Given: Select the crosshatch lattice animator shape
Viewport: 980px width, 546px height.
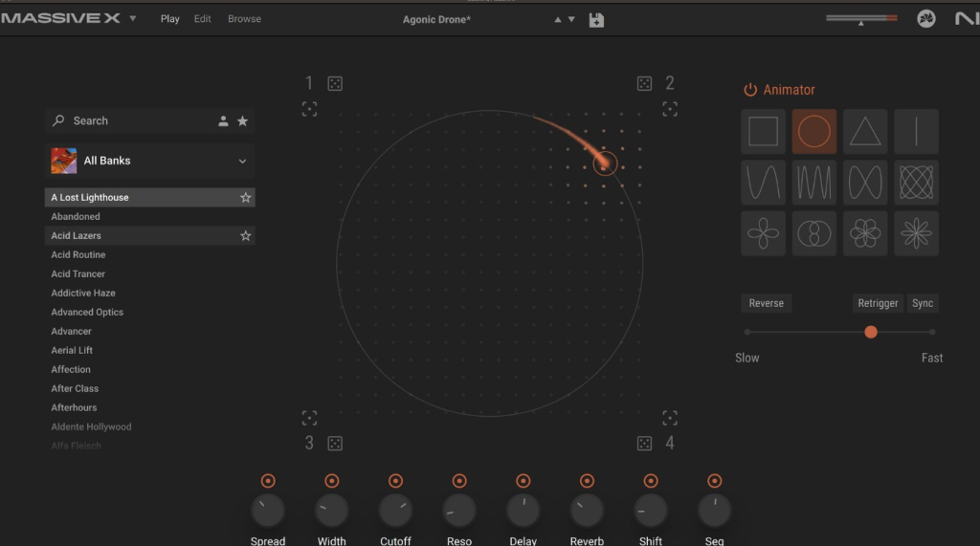Looking at the screenshot, I should (916, 183).
